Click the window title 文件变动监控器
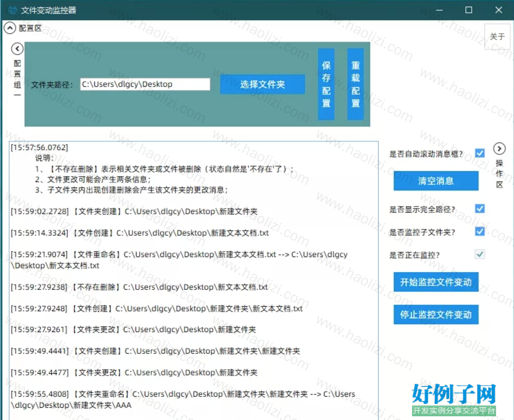The image size is (514, 420). click(x=48, y=10)
